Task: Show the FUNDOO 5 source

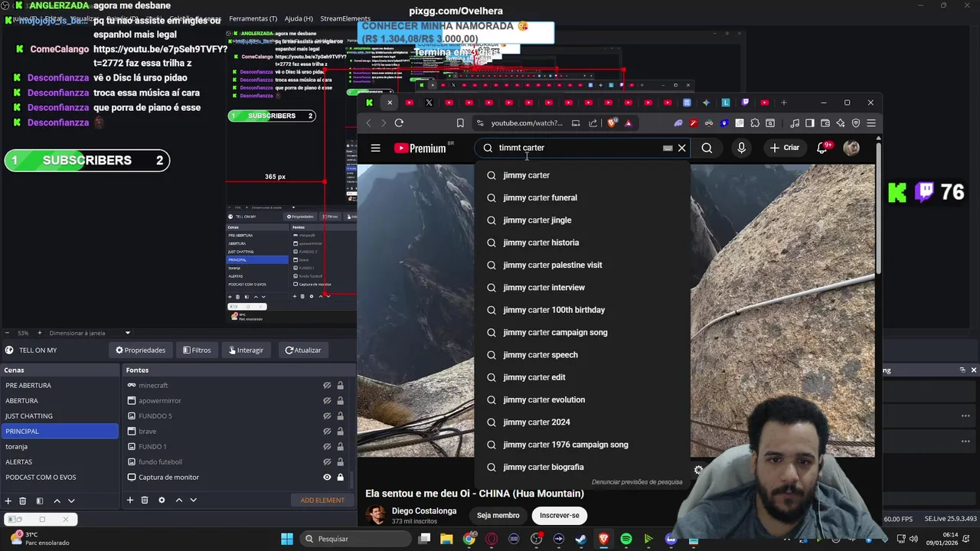Action: (327, 416)
